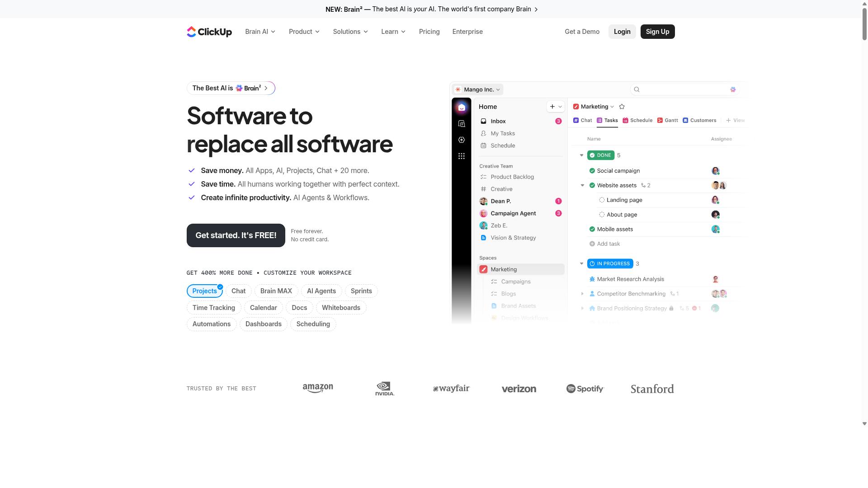Viewport: 868px width, 488px height.
Task: Switch to the Chat view tab
Action: click(582, 120)
